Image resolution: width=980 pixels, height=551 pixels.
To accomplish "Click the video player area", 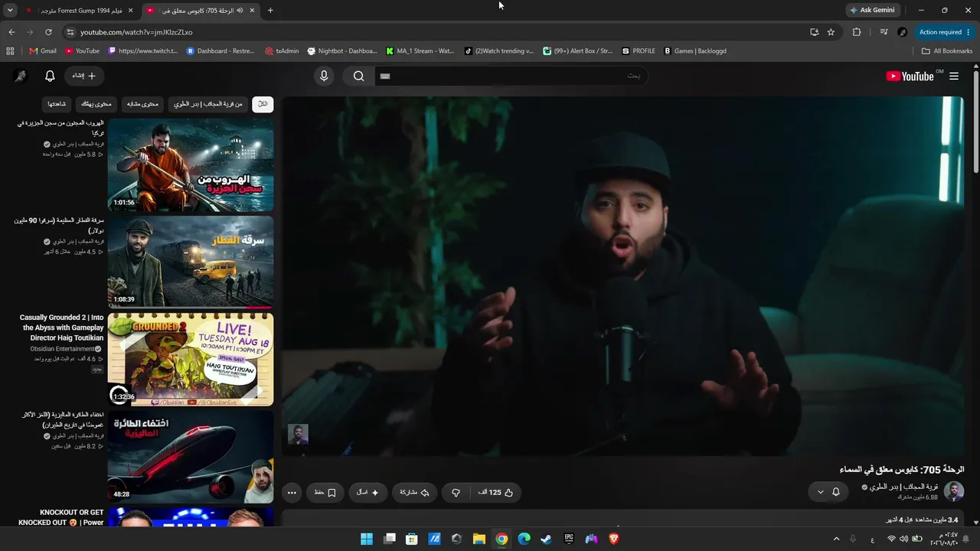I will click(623, 275).
